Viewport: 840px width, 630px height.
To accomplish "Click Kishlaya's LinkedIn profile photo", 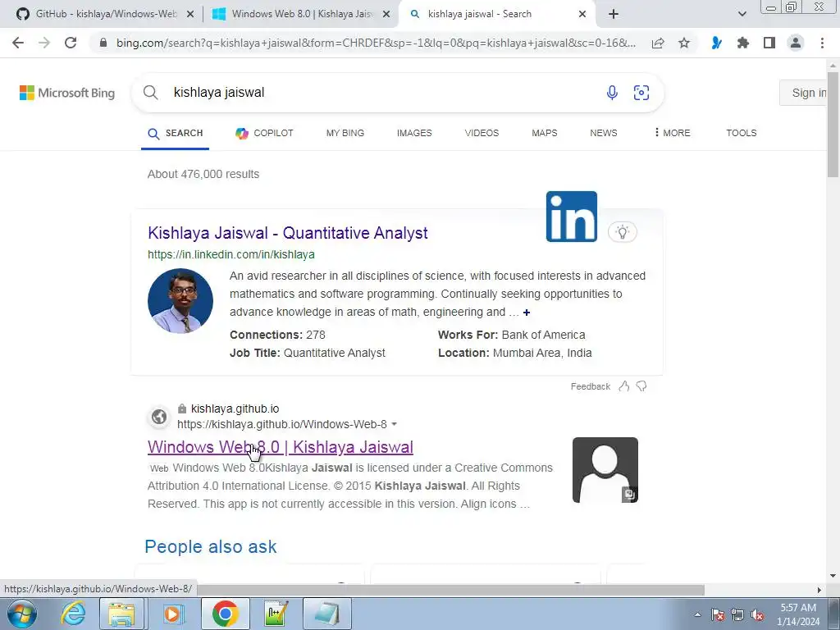I will [180, 301].
